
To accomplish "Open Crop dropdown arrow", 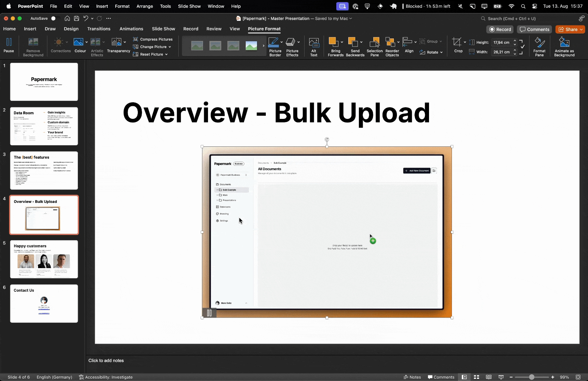I will click(465, 42).
